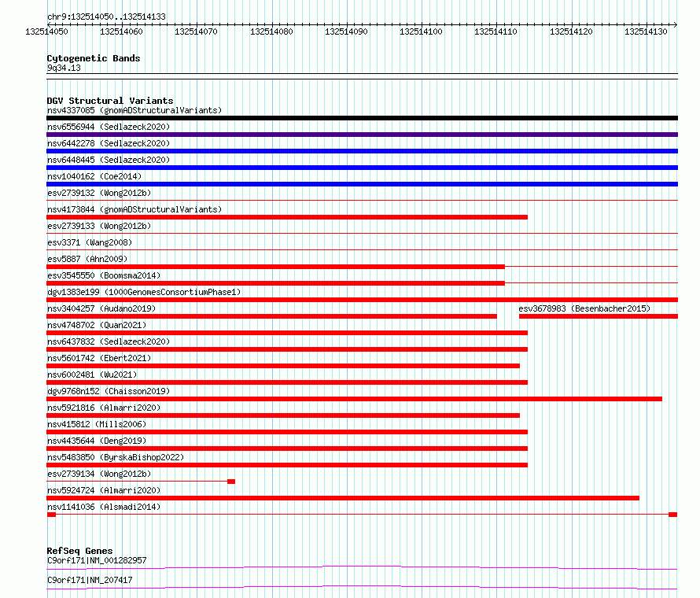Open nsv5483850 (ByrskaBishop2022) label
700x598 pixels.
[x=116, y=457]
